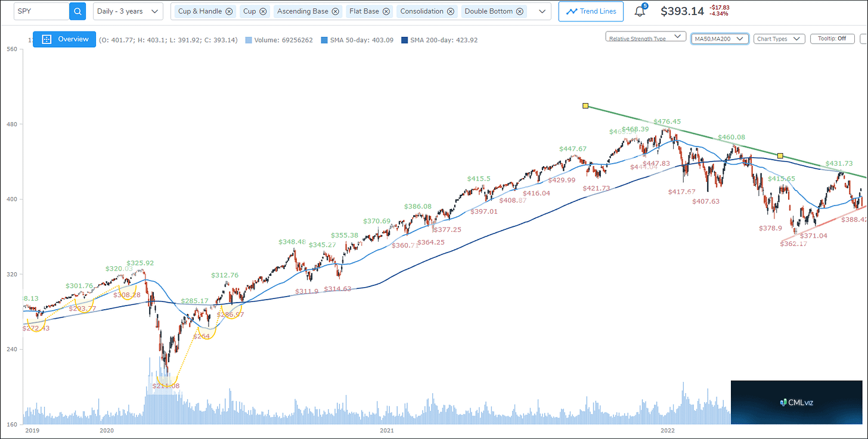Click the $460.08 price label

[731, 138]
